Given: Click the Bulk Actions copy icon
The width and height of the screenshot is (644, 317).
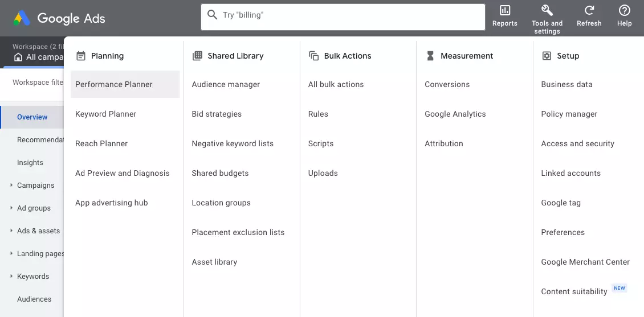Looking at the screenshot, I should pos(314,56).
